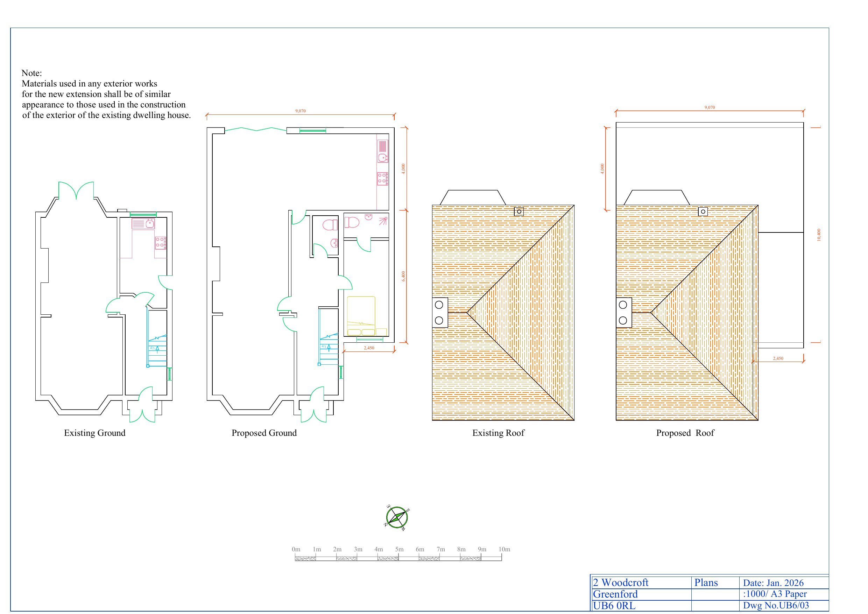This screenshot has height=614, width=868.
Task: Click the bed symbol in Proposed Ground plan
Action: click(x=361, y=316)
